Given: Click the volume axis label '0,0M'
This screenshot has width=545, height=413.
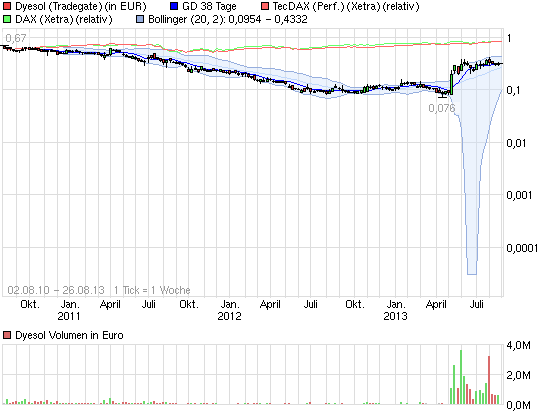Looking at the screenshot, I should point(518,405).
